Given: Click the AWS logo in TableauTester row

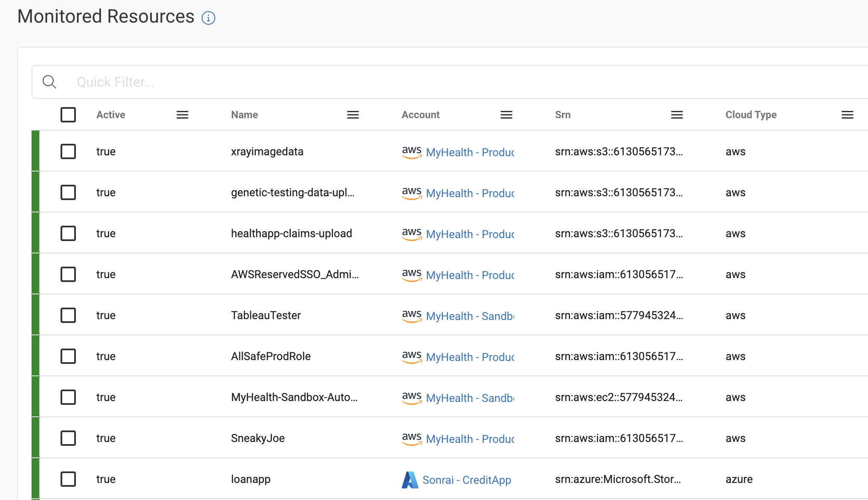Looking at the screenshot, I should point(412,316).
